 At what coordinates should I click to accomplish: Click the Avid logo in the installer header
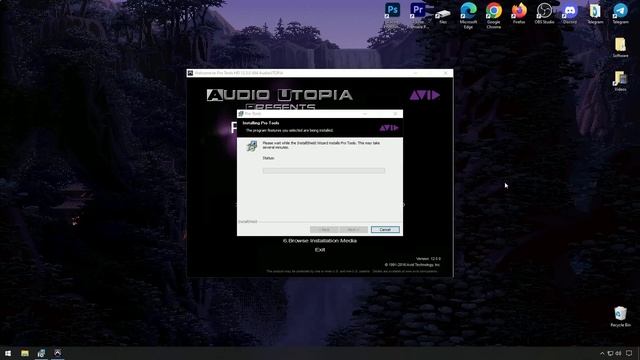coord(389,128)
